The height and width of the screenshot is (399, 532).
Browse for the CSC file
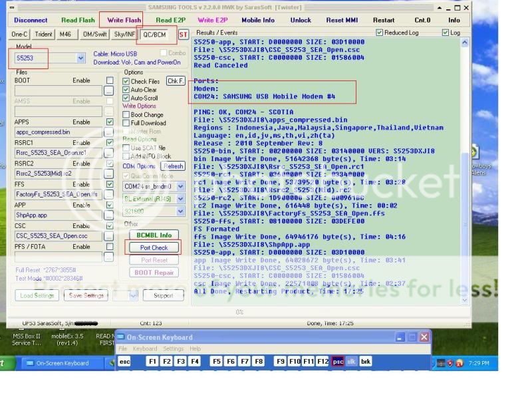click(108, 236)
